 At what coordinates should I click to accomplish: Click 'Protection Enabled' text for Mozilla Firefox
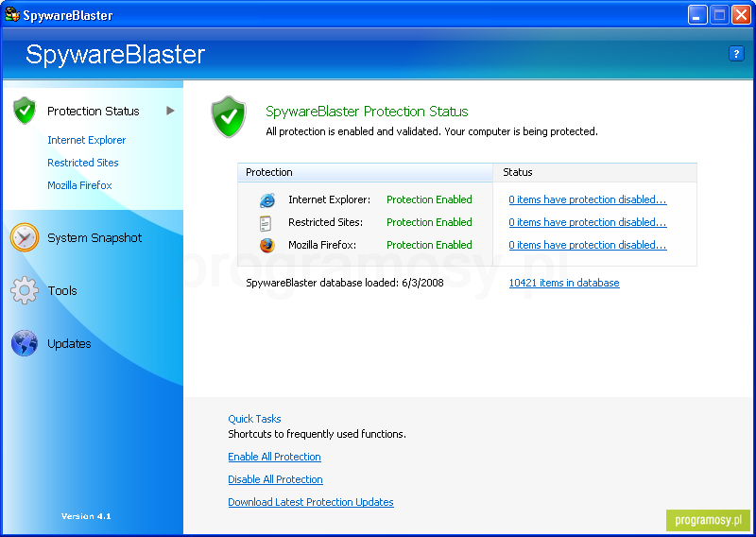tap(429, 245)
